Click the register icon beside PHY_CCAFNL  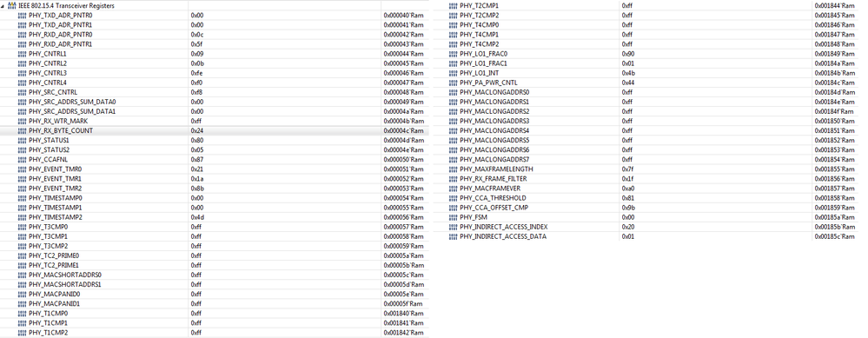pos(22,159)
